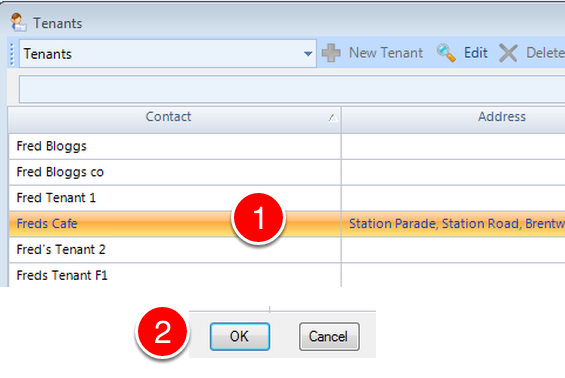Viewport: 565px width, 378px height.
Task: Click the Edit toolbar label
Action: [x=476, y=53]
